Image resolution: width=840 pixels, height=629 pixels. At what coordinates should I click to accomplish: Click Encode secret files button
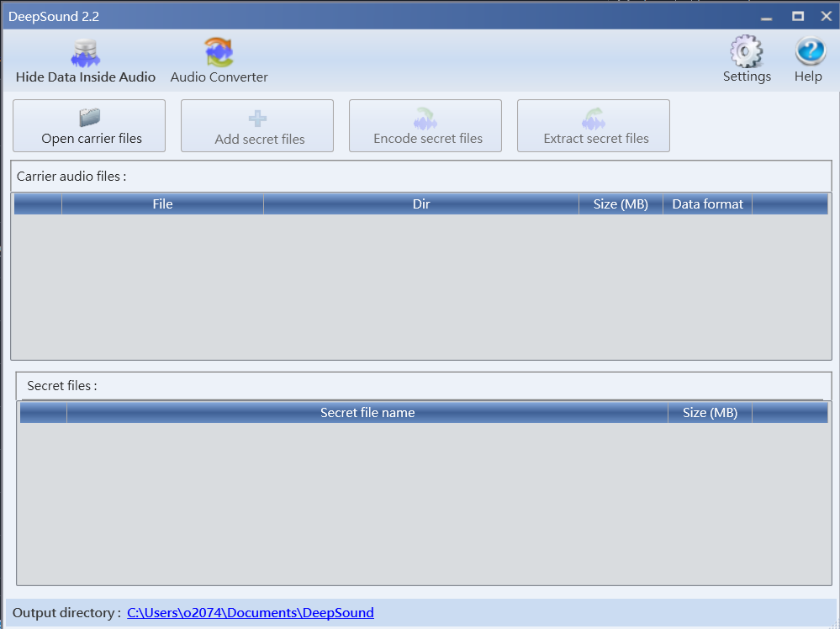[x=425, y=126]
